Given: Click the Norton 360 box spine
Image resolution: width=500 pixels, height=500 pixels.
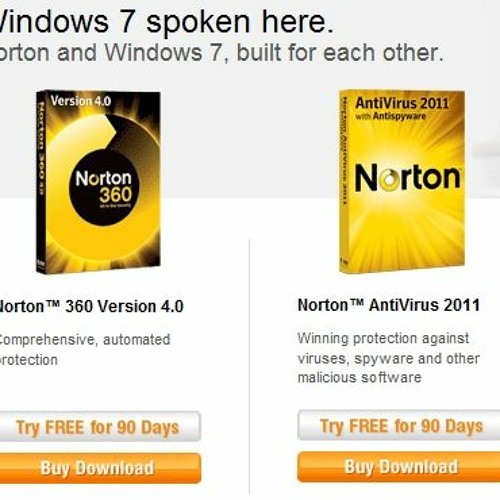Looking at the screenshot, I should click(41, 182).
